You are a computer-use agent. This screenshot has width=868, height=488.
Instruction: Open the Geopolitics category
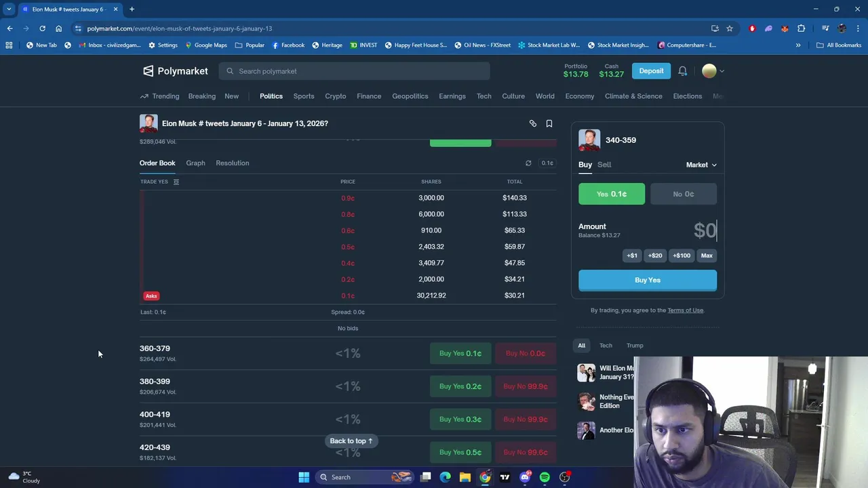410,96
